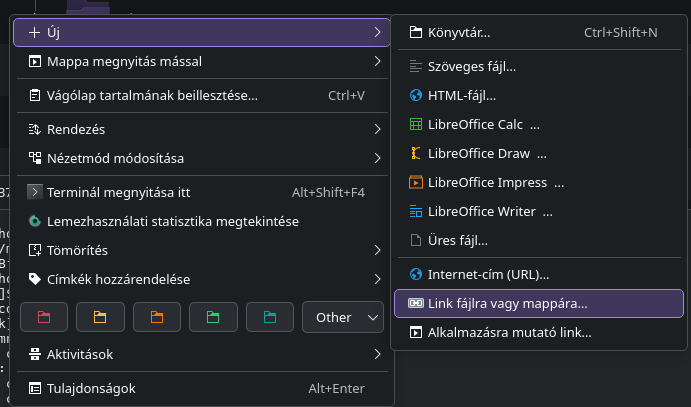Assign the green folder tag
Screen dimensions: 691x407
213,317
